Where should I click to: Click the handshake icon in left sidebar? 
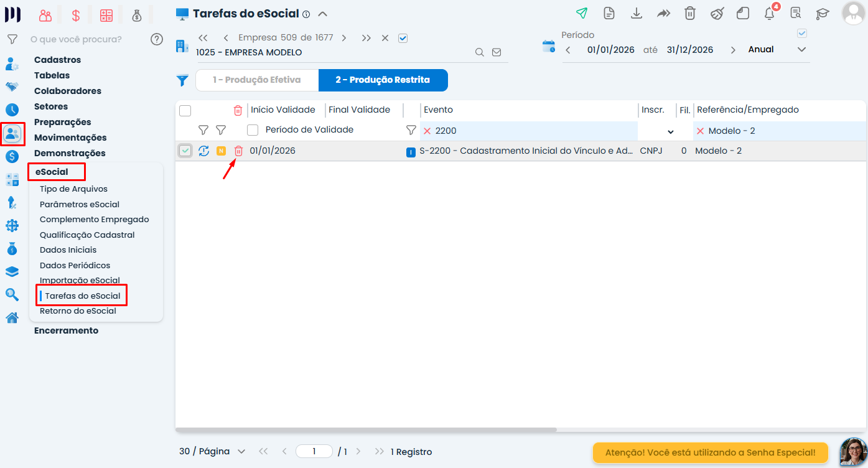pos(12,87)
